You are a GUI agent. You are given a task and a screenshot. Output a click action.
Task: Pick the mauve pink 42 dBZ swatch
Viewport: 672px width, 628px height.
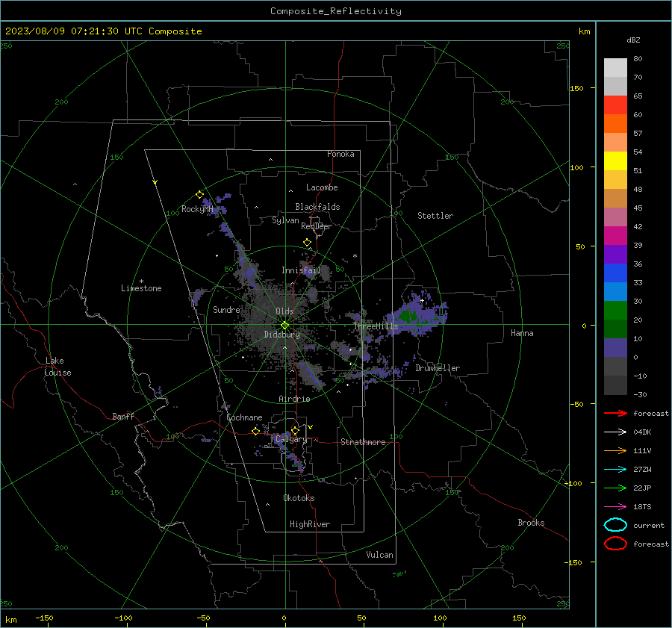click(x=615, y=217)
